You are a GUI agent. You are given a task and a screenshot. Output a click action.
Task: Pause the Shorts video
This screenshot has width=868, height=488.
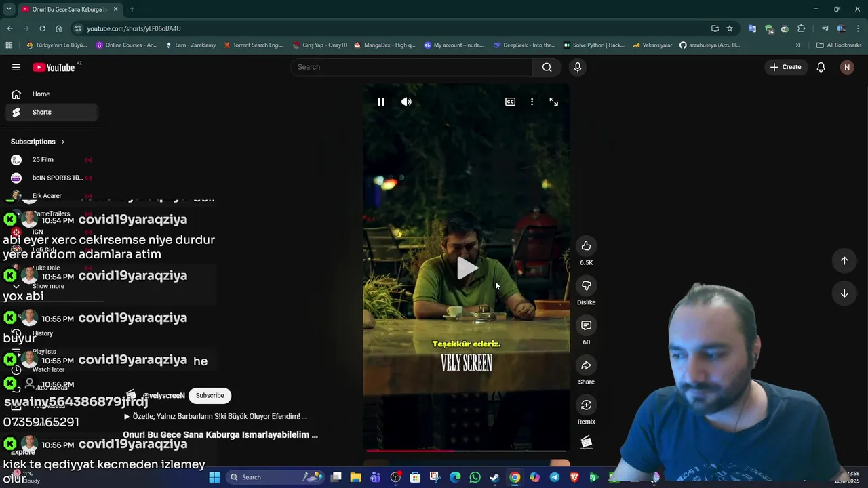coord(381,102)
